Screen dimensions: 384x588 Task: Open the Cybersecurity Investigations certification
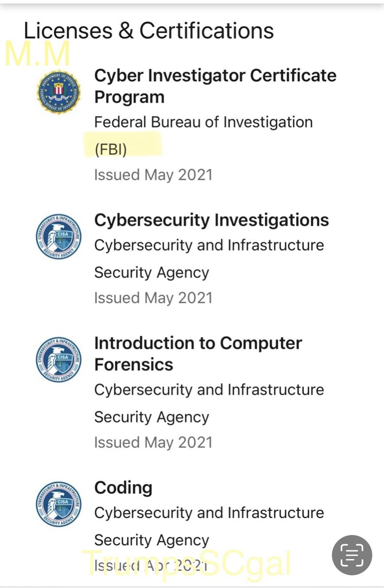click(x=211, y=220)
